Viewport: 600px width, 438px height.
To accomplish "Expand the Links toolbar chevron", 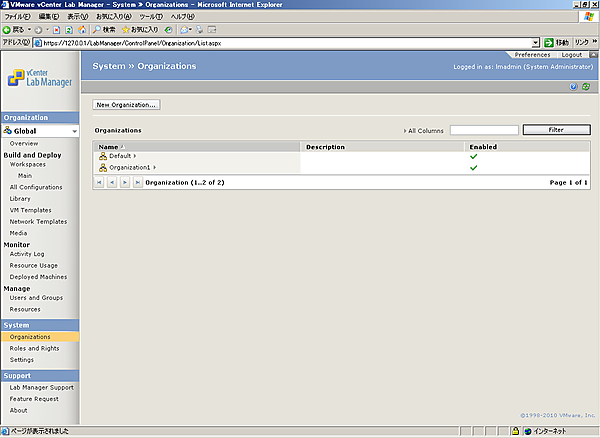I will pyautogui.click(x=595, y=41).
